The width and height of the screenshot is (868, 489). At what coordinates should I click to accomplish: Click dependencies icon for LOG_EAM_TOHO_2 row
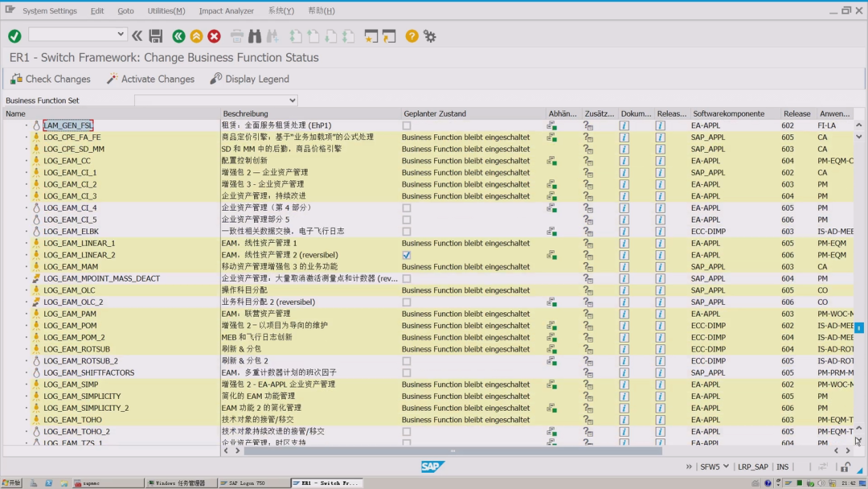[552, 431]
